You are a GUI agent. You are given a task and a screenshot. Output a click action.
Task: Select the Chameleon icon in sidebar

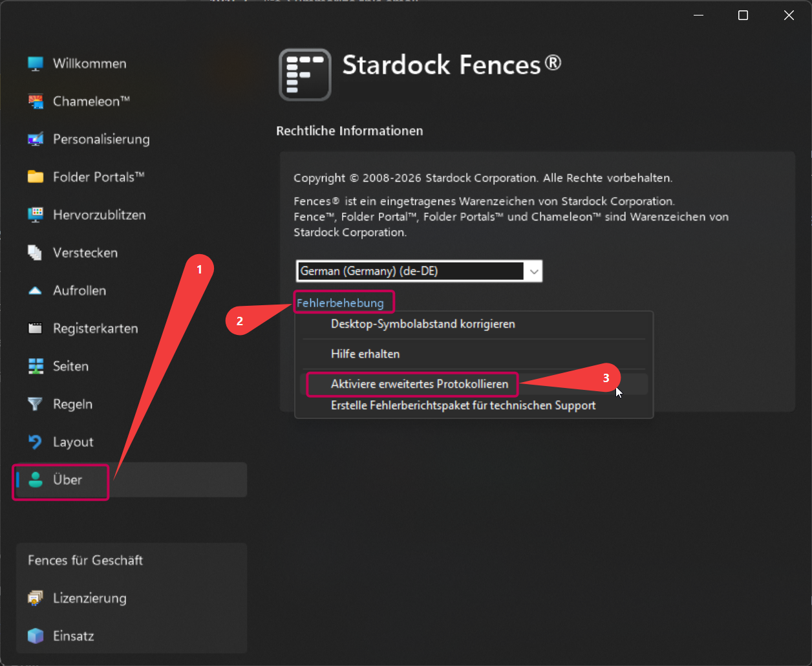click(36, 102)
